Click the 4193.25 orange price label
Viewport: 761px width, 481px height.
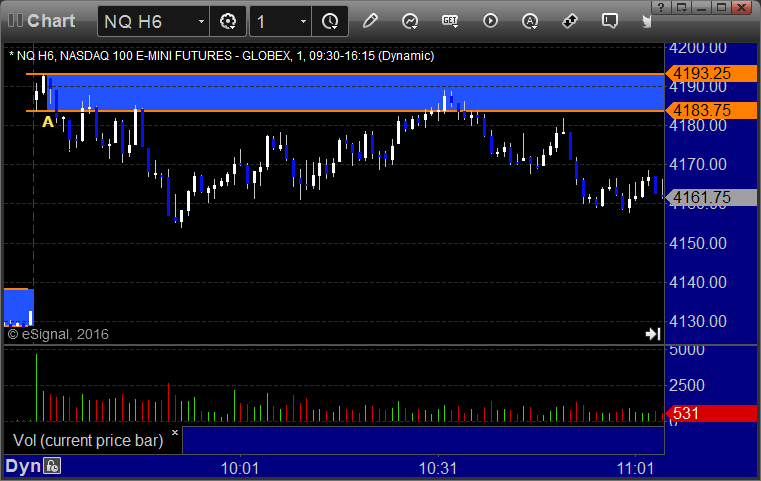tap(711, 73)
